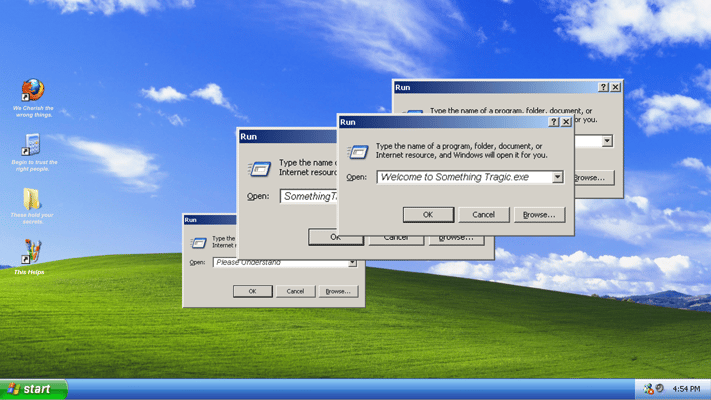Viewport: 711px width, 400px height.
Task: Click the Run icon in the front dialog
Action: (x=358, y=151)
